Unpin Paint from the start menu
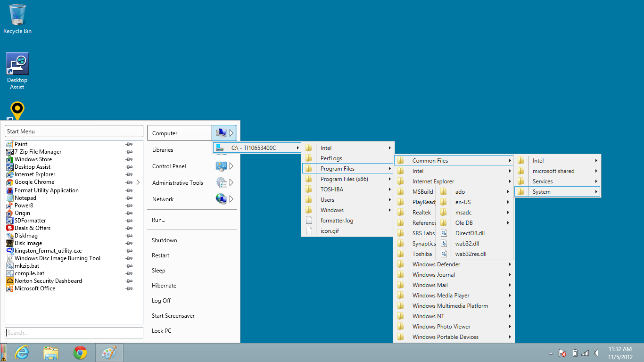The width and height of the screenshot is (644, 362). coord(128,144)
